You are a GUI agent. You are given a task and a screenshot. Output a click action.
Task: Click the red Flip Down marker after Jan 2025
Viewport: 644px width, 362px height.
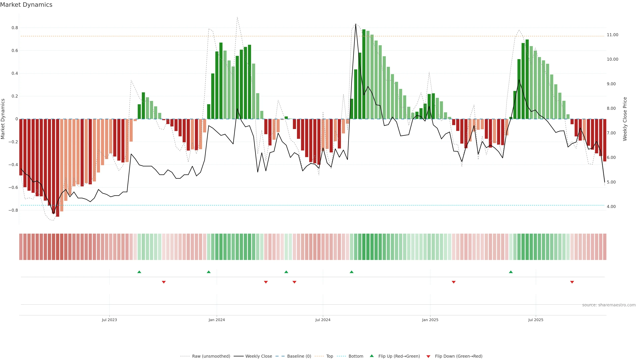(453, 282)
